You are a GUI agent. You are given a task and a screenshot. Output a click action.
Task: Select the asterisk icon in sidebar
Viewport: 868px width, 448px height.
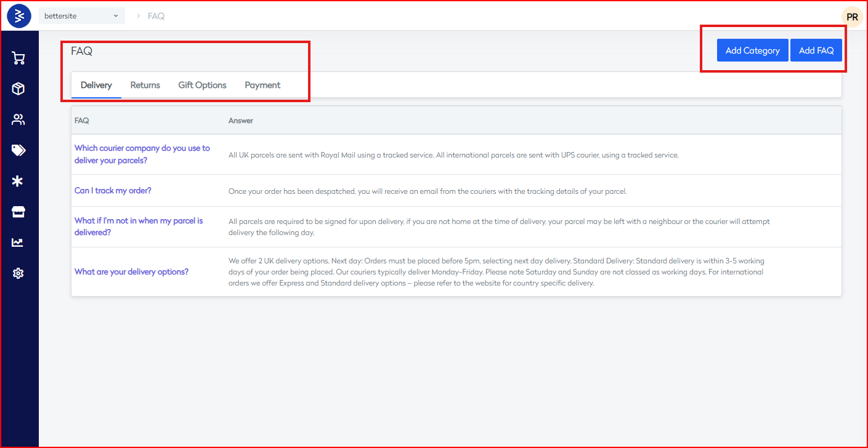pos(18,181)
